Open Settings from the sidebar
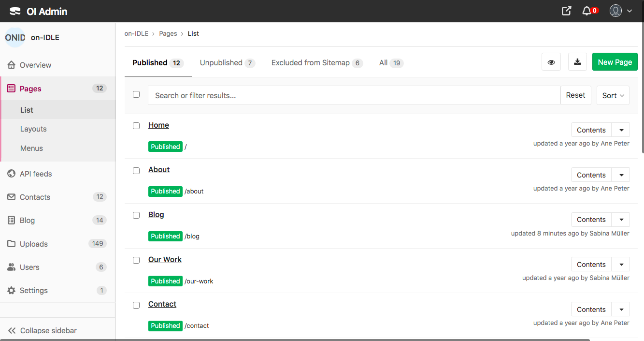Viewport: 644px width, 341px height. pos(34,290)
